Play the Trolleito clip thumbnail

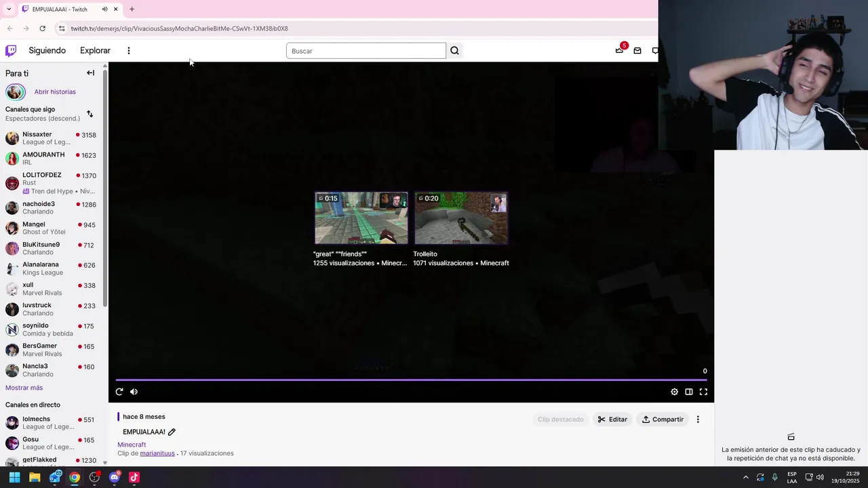461,218
